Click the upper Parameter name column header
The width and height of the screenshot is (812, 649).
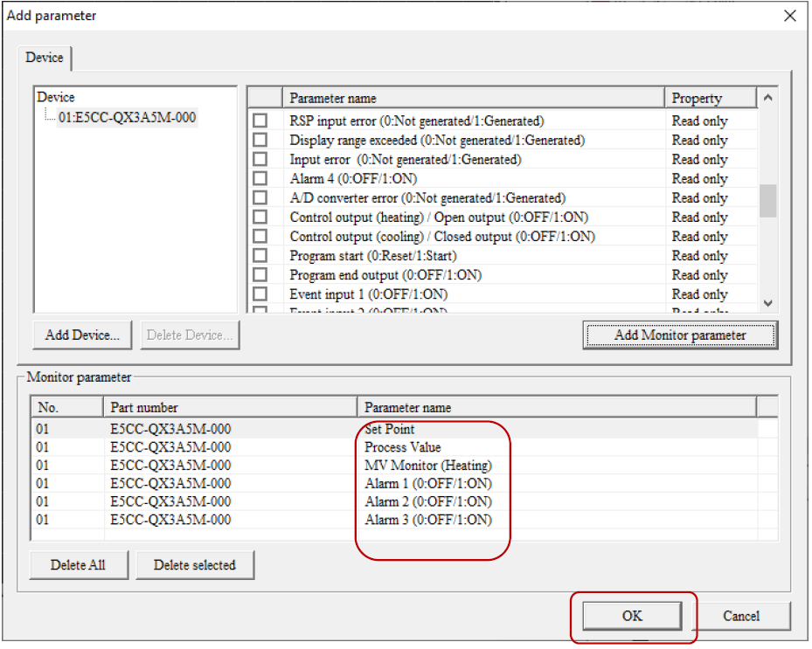474,98
